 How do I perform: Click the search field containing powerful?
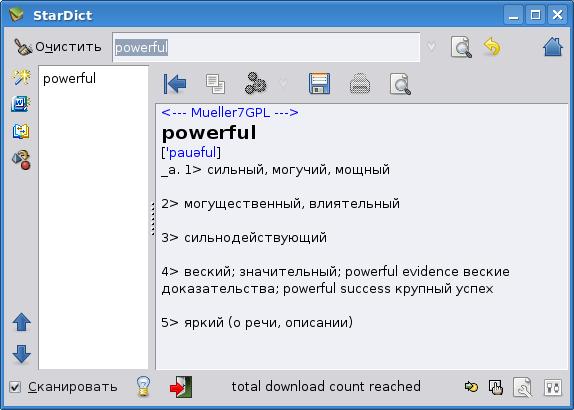[266, 48]
